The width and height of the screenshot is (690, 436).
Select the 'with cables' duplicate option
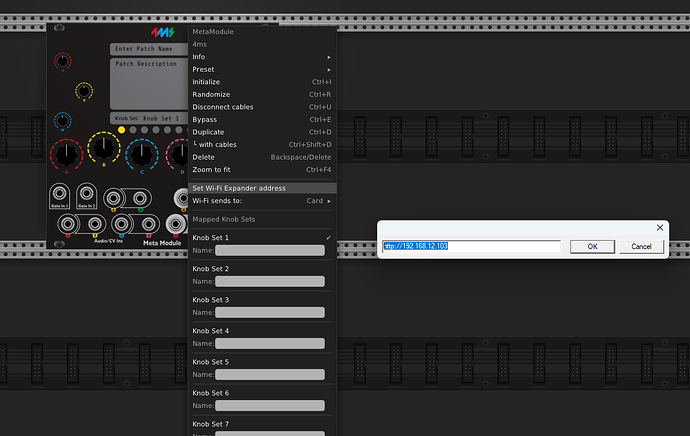[262, 145]
